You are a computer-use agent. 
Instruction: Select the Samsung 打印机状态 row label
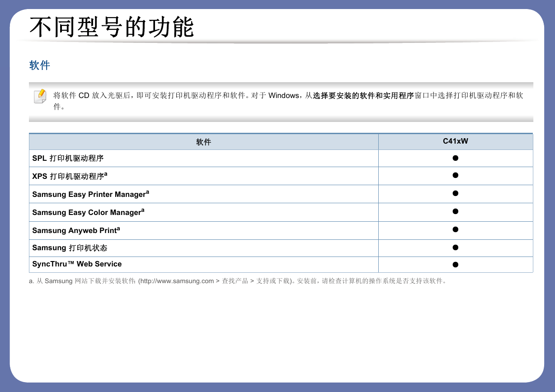(x=70, y=248)
